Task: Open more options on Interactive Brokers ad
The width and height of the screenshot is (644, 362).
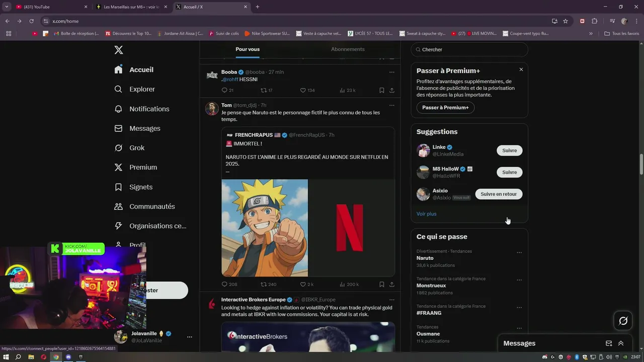Action: pyautogui.click(x=391, y=300)
